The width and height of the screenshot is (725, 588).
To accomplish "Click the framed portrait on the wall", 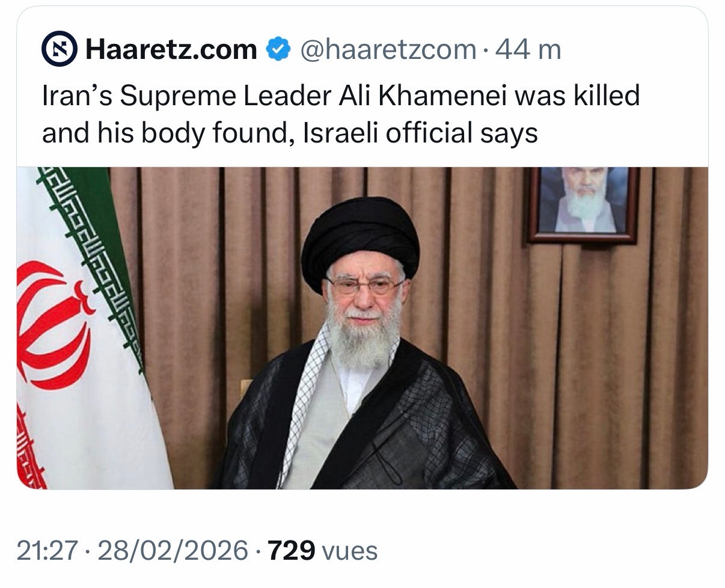I will [x=583, y=204].
